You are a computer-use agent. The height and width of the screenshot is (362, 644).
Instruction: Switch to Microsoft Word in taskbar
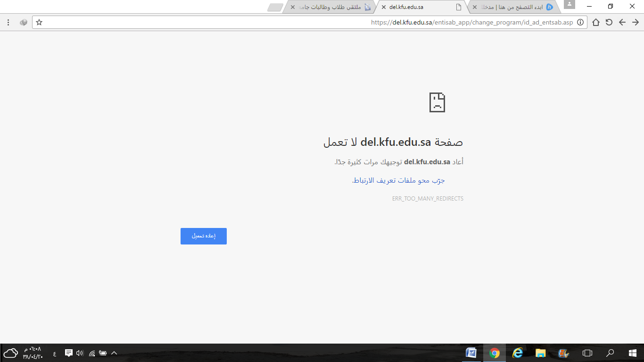(x=471, y=353)
